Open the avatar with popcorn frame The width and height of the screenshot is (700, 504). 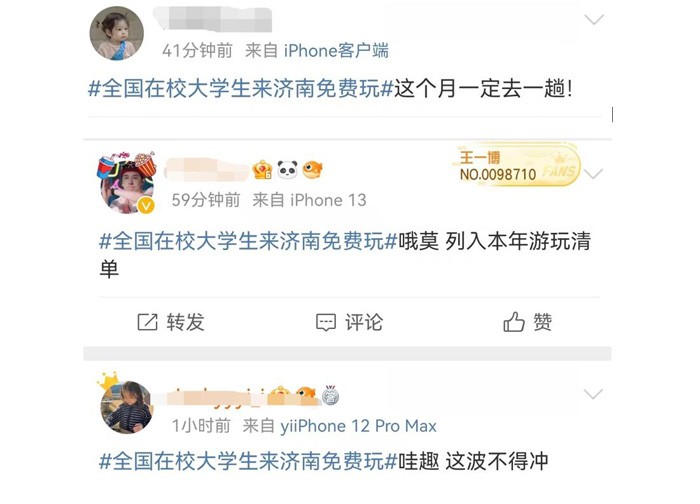pyautogui.click(x=127, y=183)
